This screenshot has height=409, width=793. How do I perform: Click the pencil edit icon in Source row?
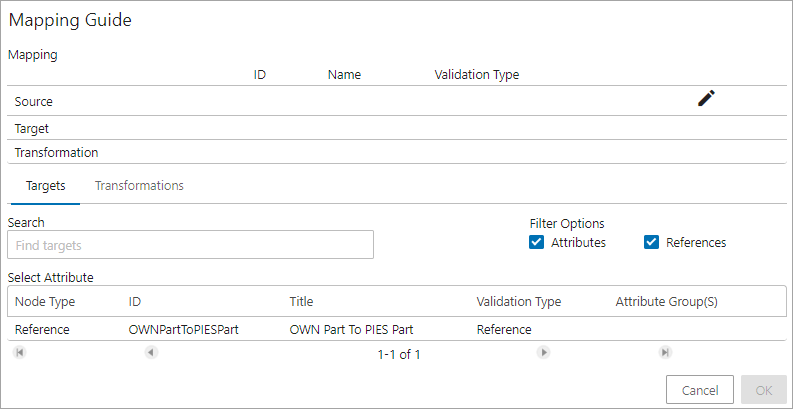(707, 99)
